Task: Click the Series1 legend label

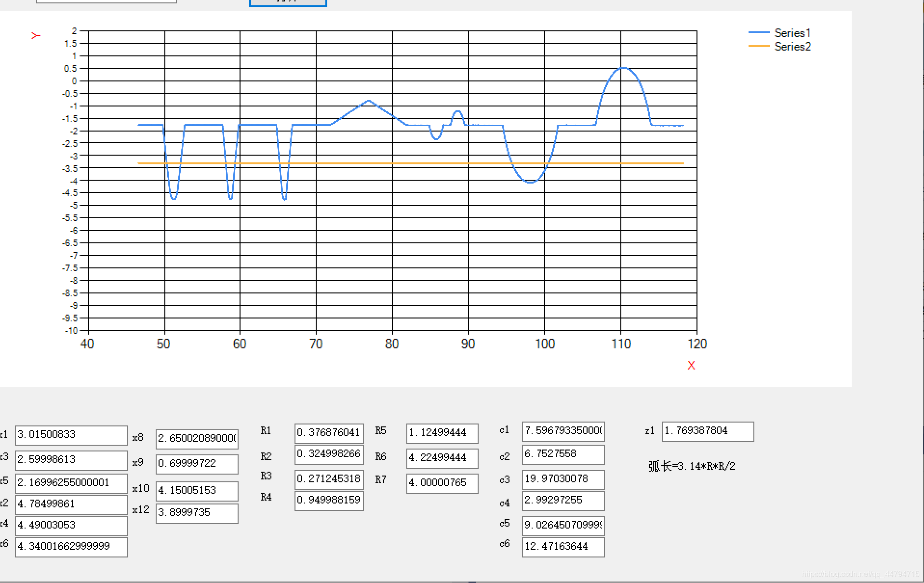Action: click(x=793, y=33)
